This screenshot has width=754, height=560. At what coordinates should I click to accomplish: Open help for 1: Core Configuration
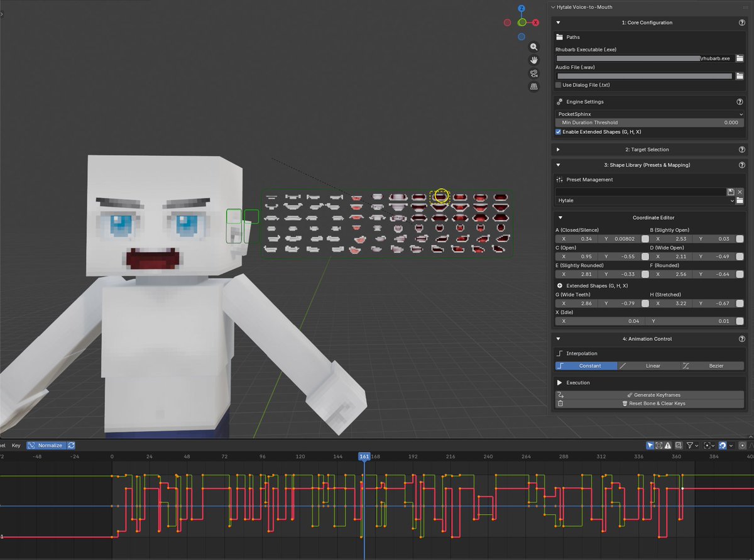point(741,23)
